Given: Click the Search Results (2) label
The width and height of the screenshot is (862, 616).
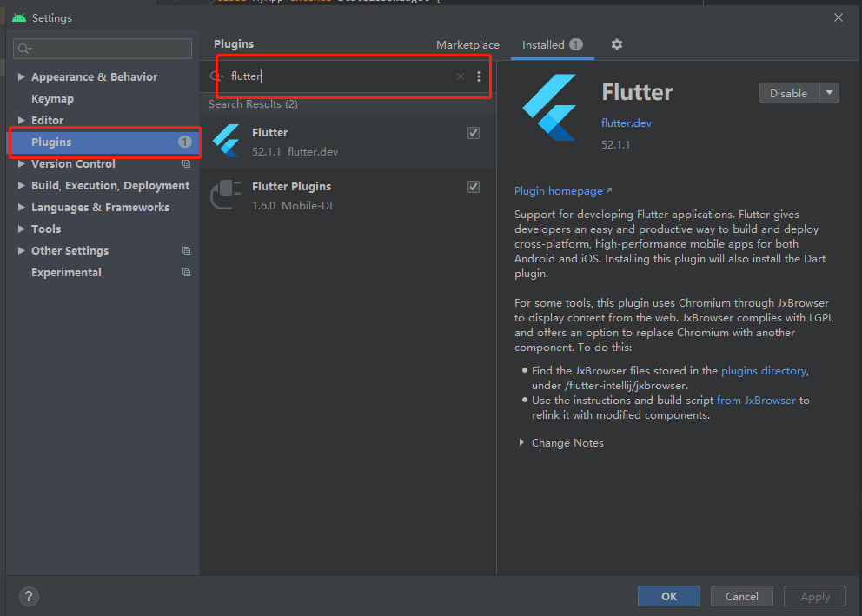Looking at the screenshot, I should (253, 104).
